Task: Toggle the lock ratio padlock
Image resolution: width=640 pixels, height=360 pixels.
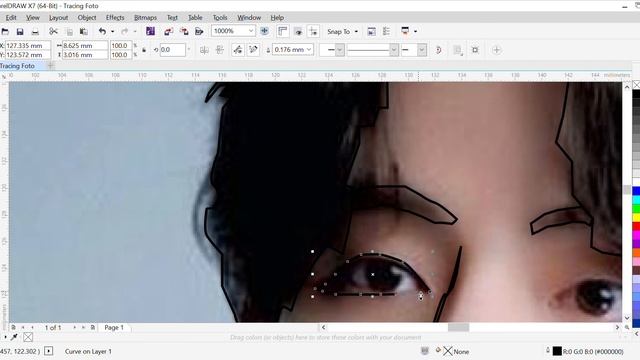Action: point(144,50)
